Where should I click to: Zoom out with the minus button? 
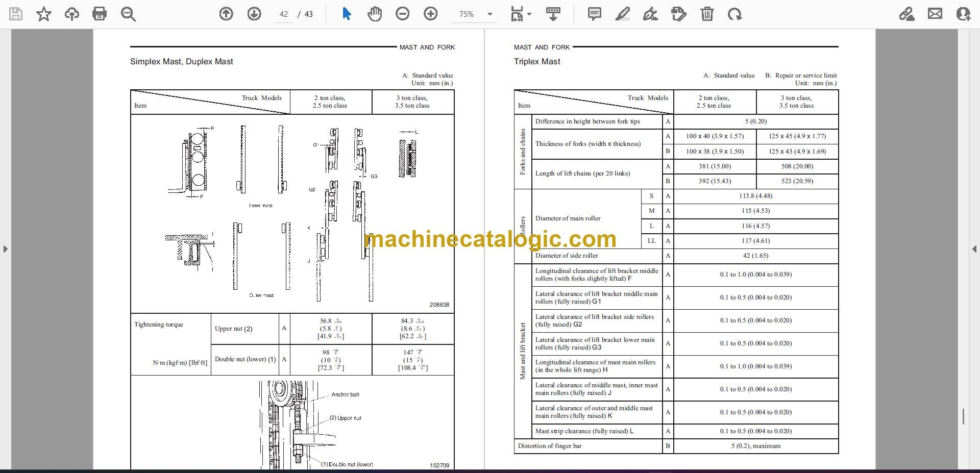[403, 14]
